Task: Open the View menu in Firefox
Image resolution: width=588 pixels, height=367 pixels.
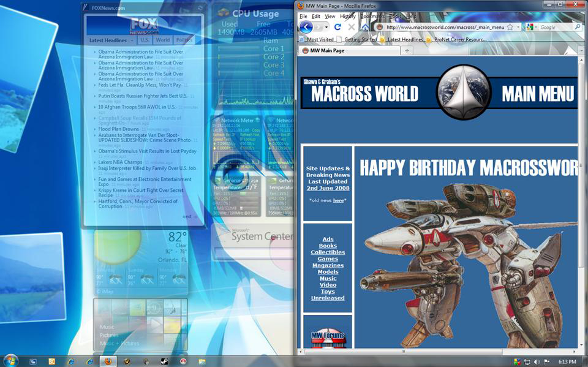Action: [330, 16]
